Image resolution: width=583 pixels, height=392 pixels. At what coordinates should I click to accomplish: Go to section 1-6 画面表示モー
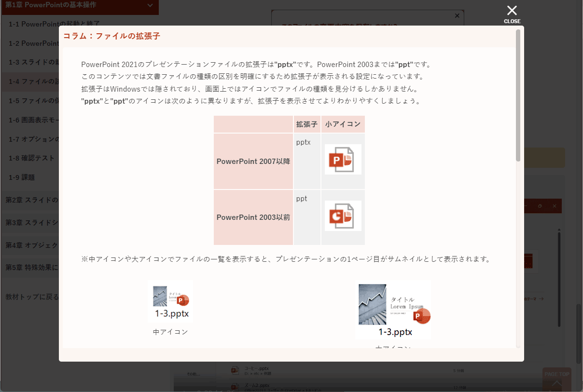click(34, 120)
